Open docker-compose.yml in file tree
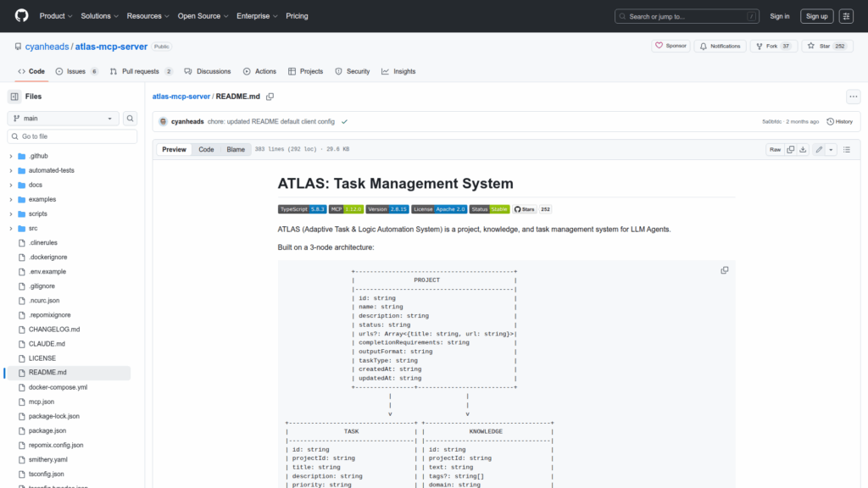The image size is (868, 488). pos(58,387)
